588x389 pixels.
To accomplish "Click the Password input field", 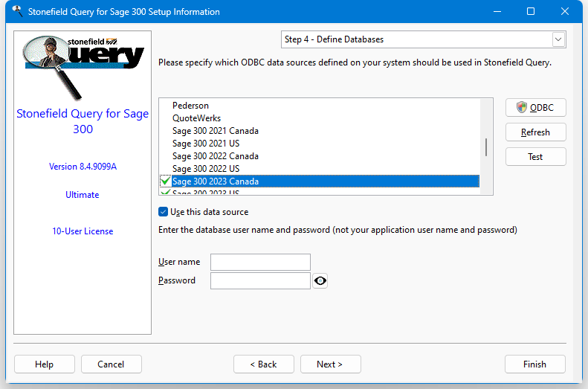I will coord(260,280).
